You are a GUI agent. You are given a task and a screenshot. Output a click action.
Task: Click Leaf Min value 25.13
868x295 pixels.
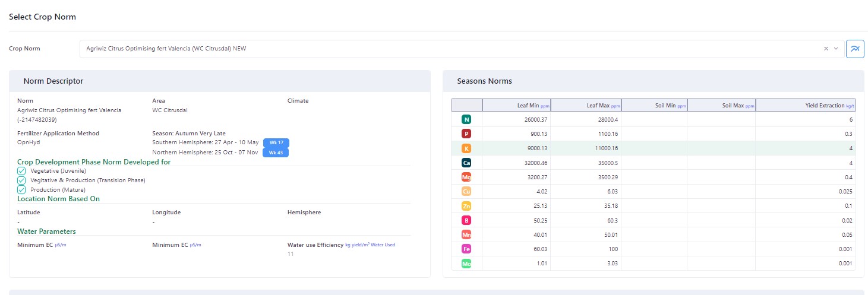[x=540, y=206]
